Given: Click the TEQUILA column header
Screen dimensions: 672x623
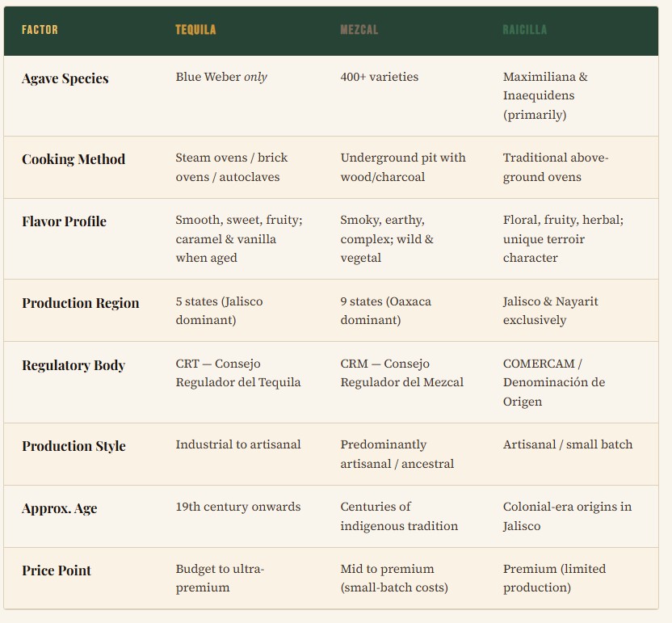Looking at the screenshot, I should (195, 30).
